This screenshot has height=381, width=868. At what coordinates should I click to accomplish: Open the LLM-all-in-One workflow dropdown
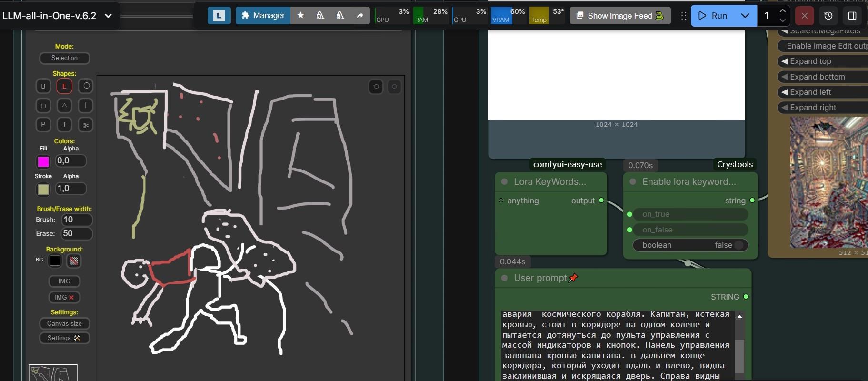click(x=109, y=16)
